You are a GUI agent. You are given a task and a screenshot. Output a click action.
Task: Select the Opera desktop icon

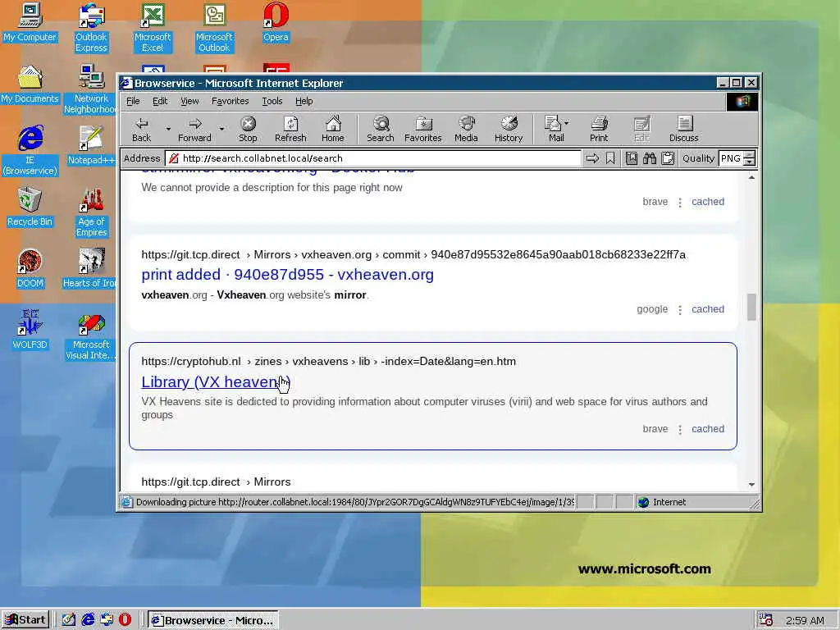tap(276, 22)
